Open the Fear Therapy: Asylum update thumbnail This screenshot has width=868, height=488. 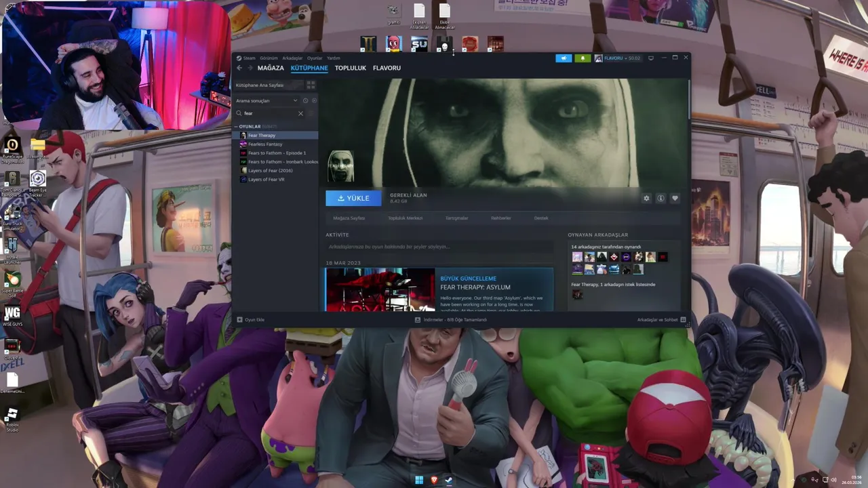coord(380,290)
